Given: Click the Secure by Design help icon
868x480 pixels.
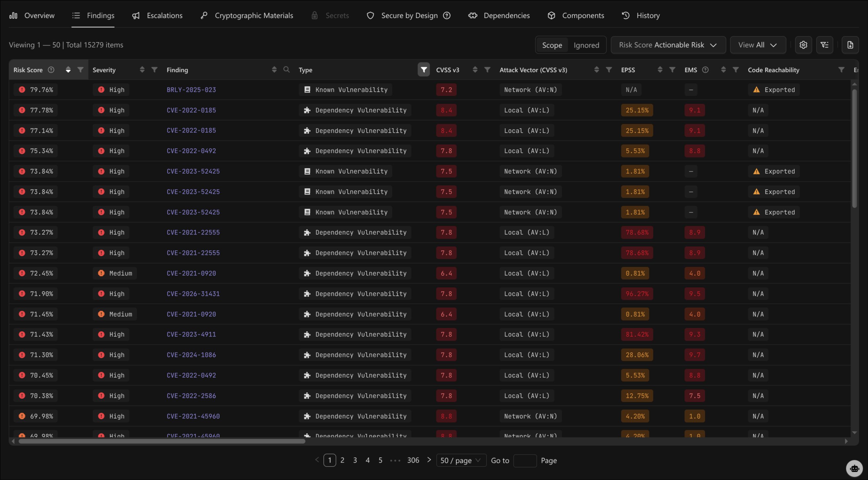Looking at the screenshot, I should [x=447, y=16].
